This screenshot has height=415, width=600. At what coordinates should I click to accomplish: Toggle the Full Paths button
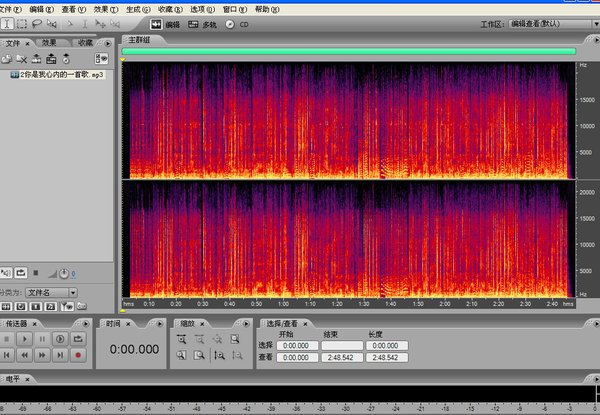82,306
